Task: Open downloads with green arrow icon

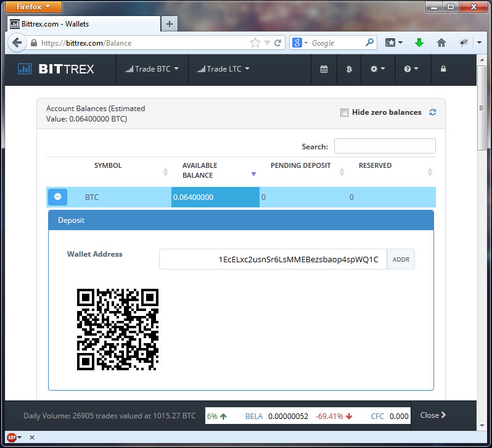Action: [x=419, y=43]
